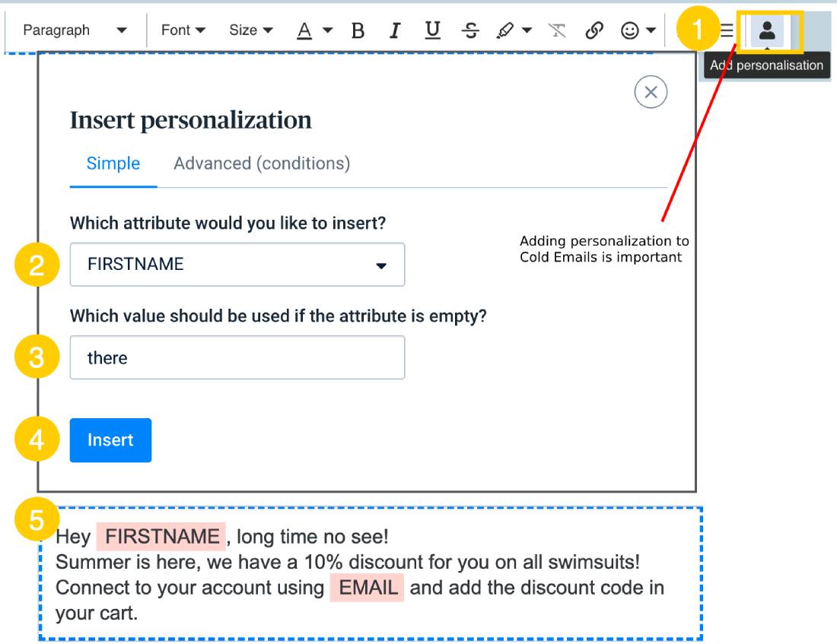Insert a hyperlink
The height and width of the screenshot is (644, 837).
tap(594, 30)
